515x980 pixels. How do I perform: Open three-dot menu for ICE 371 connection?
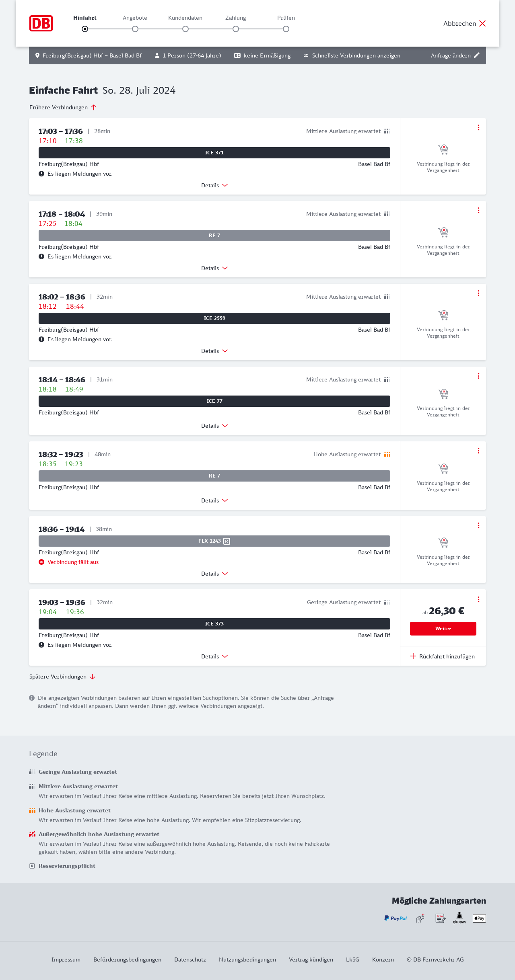[x=478, y=127]
